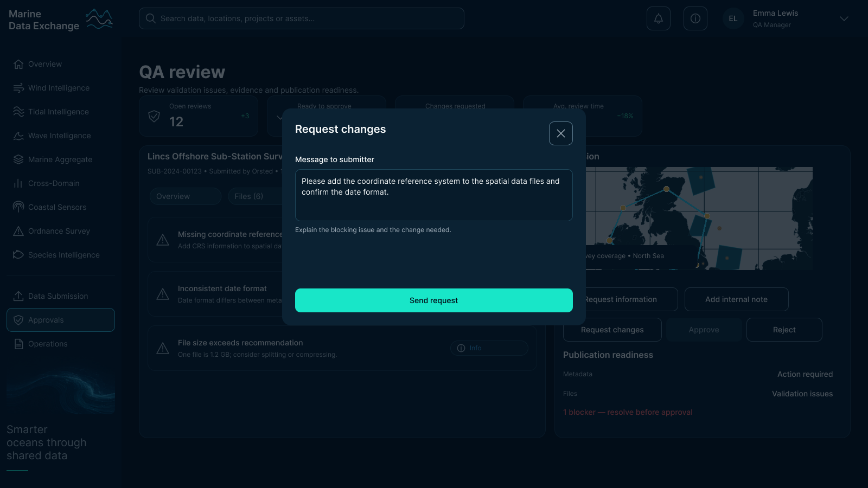Click 'Validation issues' files status
This screenshot has width=868, height=488.
tap(802, 394)
